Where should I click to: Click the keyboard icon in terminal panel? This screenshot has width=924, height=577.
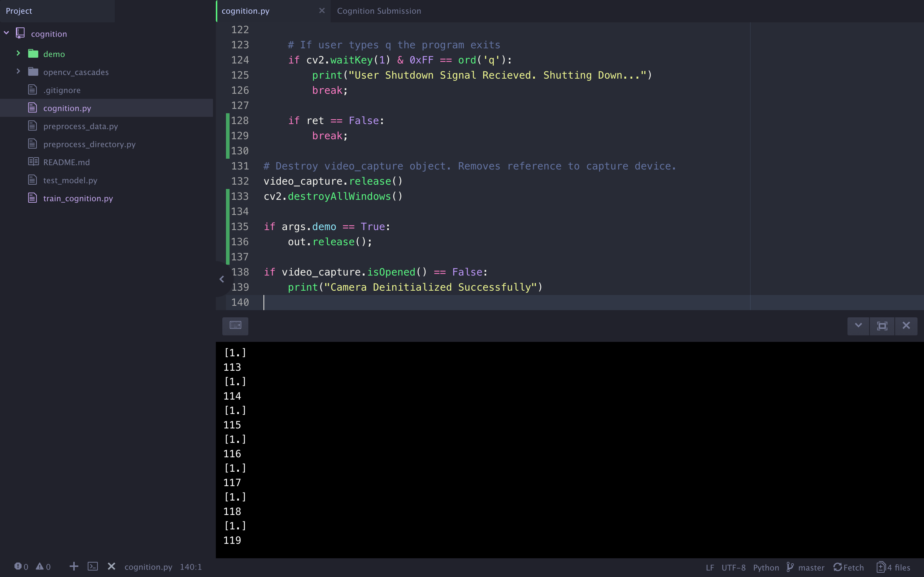pyautogui.click(x=235, y=326)
